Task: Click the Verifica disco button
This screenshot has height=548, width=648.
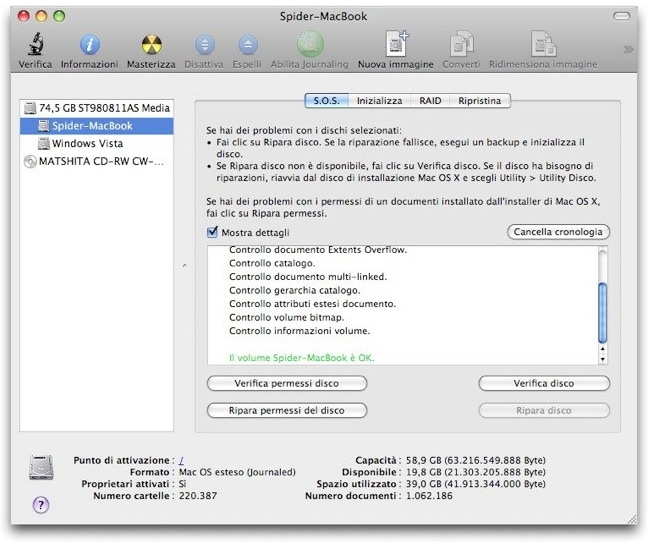Action: tap(544, 383)
